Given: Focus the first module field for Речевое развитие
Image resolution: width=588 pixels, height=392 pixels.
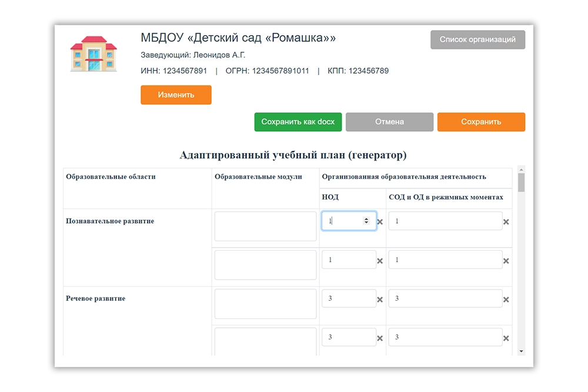Looking at the screenshot, I should [265, 304].
